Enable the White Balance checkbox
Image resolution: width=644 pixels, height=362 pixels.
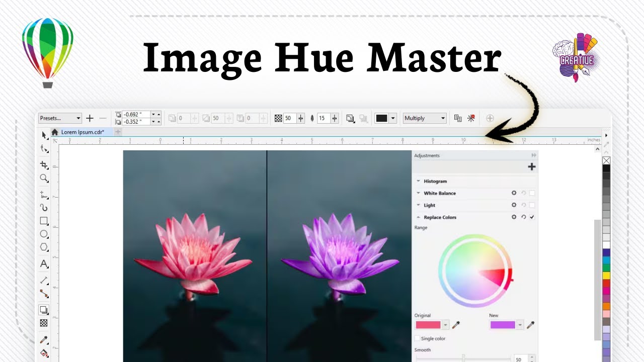[532, 193]
